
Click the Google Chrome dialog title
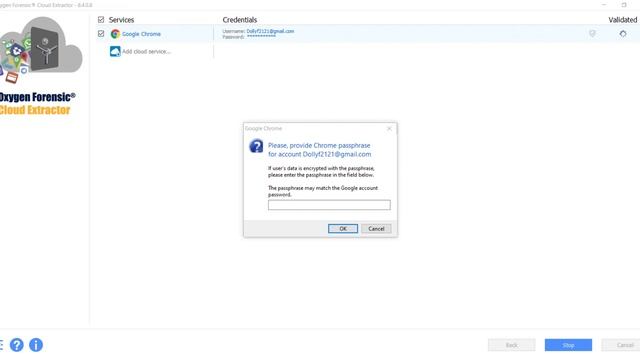click(x=263, y=129)
